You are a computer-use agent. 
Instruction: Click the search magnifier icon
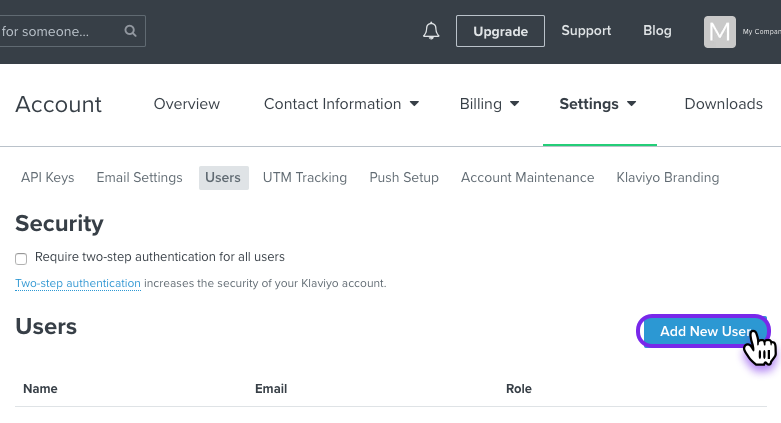130,31
